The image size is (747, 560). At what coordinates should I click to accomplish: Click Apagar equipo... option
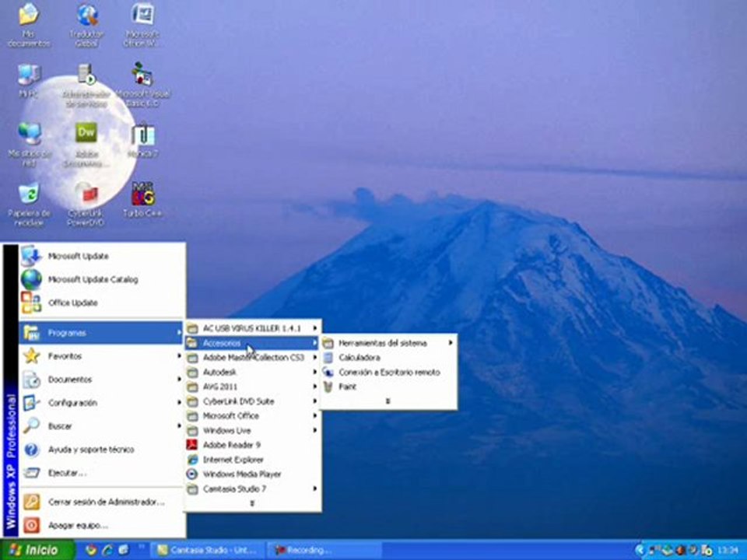pos(102,525)
